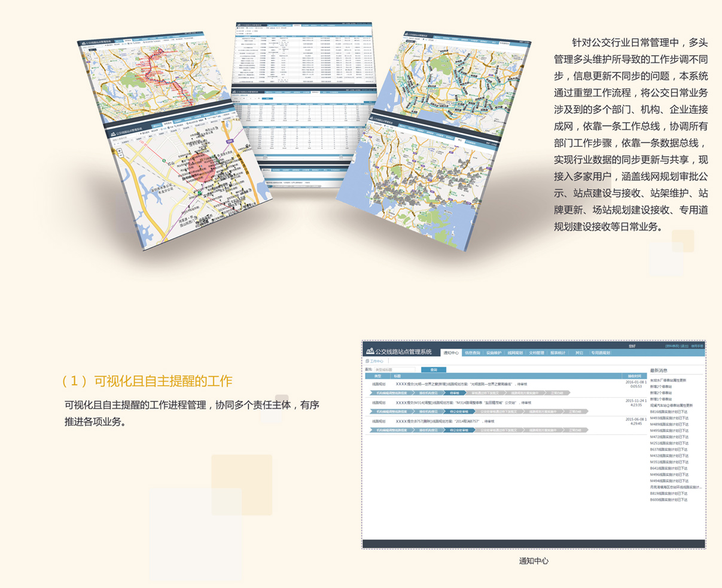
Task: Open the 报表统计 tab
Action: [x=558, y=353]
